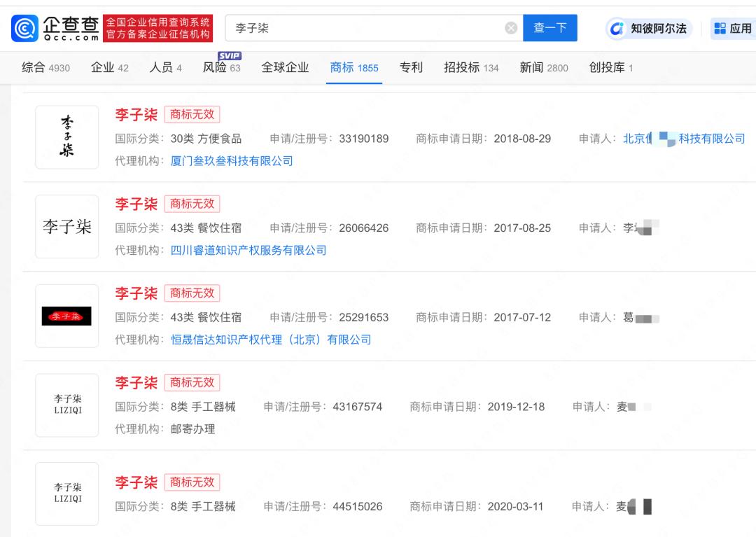Click the 商标无效 tag on the 26066426 entry
The width and height of the screenshot is (756, 537).
point(192,204)
